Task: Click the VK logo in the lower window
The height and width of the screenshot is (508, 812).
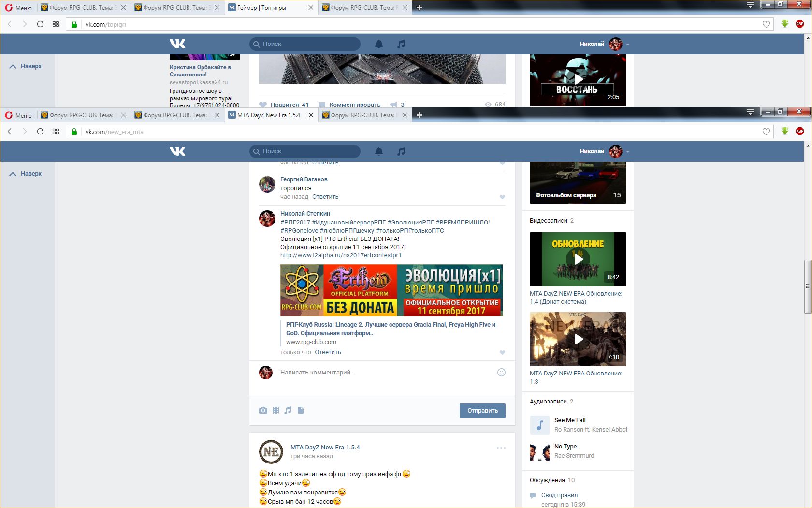Action: [x=177, y=151]
